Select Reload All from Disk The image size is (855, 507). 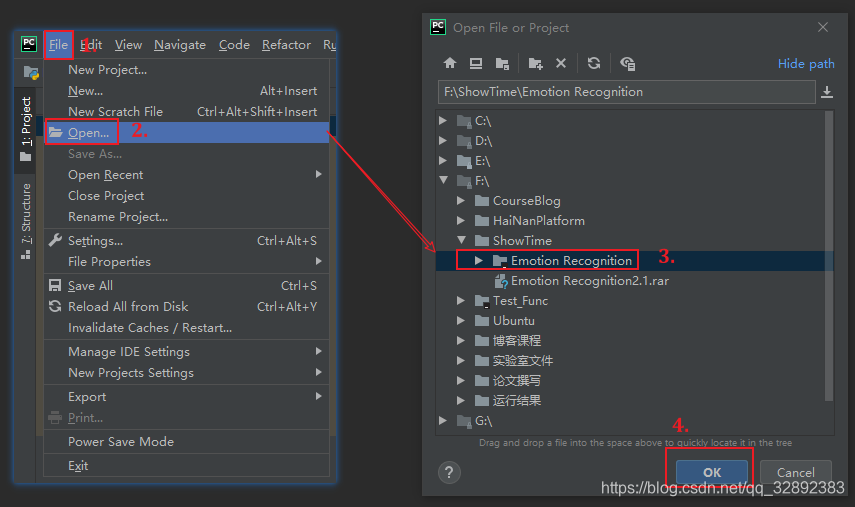point(186,306)
